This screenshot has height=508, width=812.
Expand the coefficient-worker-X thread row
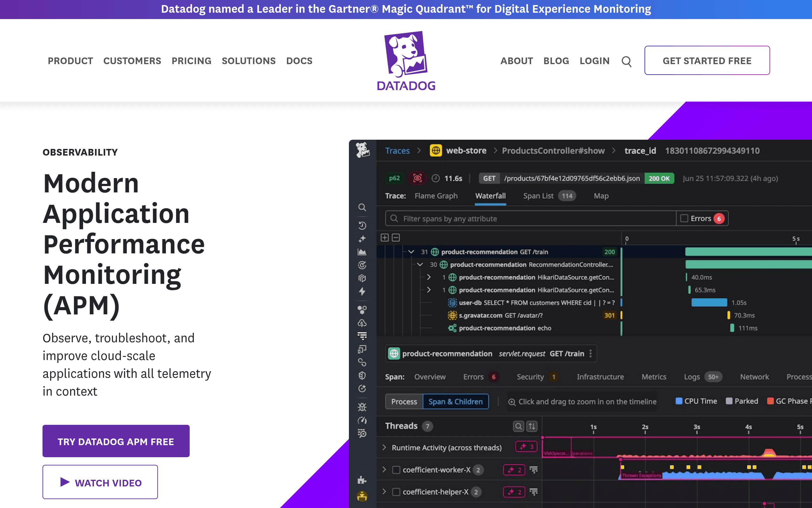[384, 469]
